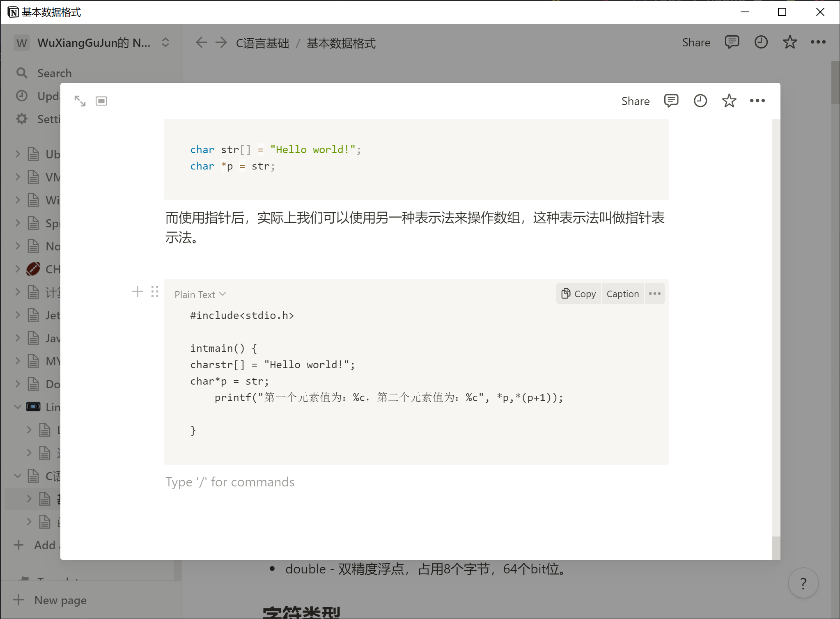This screenshot has height=619, width=840.
Task: Add a Caption to code block
Action: [x=622, y=294]
